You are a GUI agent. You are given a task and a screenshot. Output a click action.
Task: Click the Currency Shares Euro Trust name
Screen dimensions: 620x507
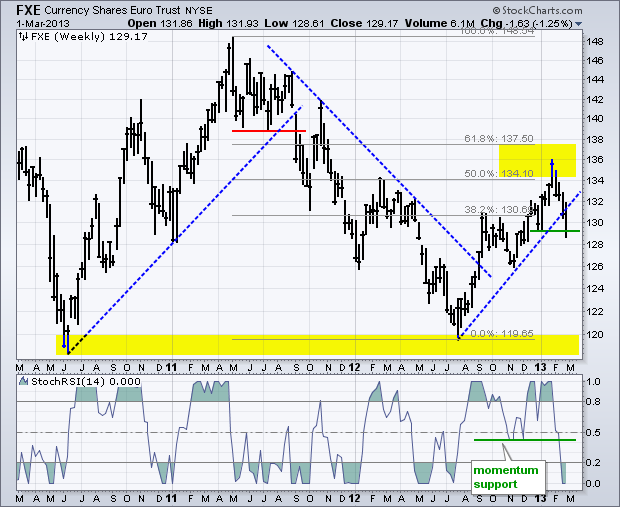[112, 10]
